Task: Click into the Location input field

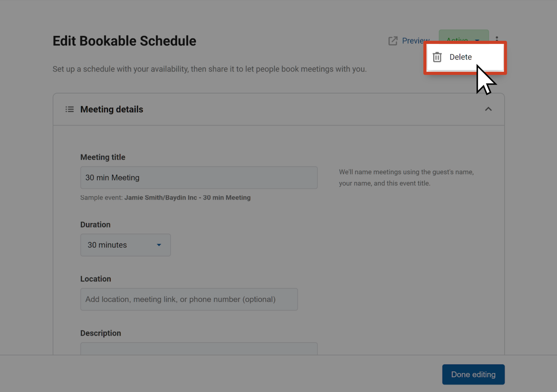Action: tap(189, 299)
